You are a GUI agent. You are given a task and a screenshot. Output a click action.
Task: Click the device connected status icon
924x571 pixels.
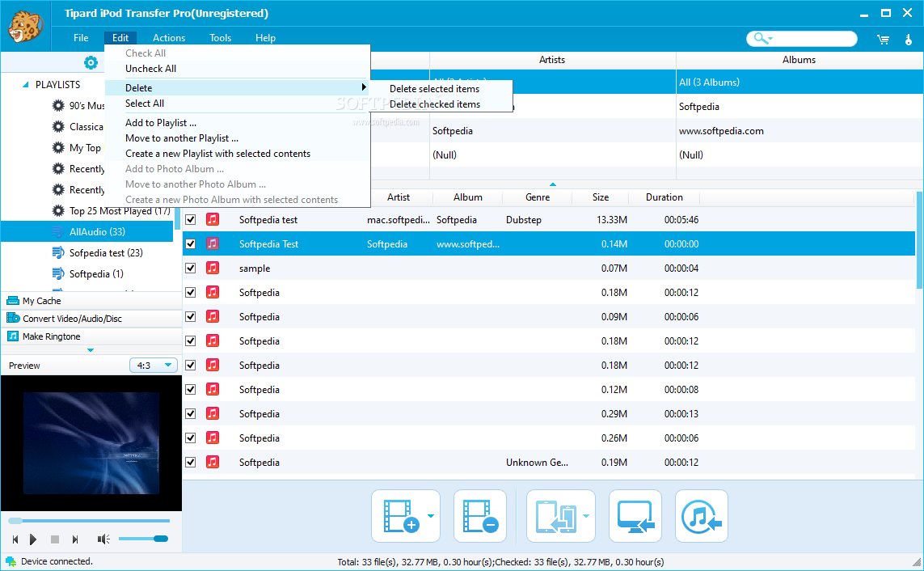[x=11, y=561]
